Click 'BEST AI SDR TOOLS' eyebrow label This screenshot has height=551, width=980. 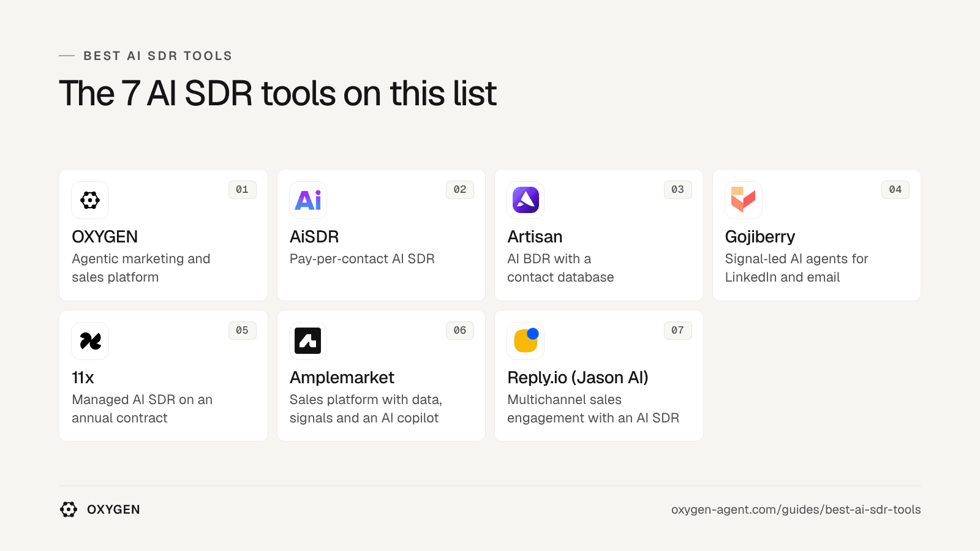coord(158,56)
